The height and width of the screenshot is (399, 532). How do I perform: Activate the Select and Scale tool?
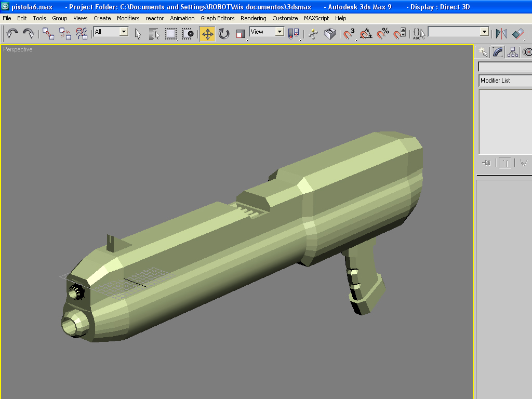(241, 34)
